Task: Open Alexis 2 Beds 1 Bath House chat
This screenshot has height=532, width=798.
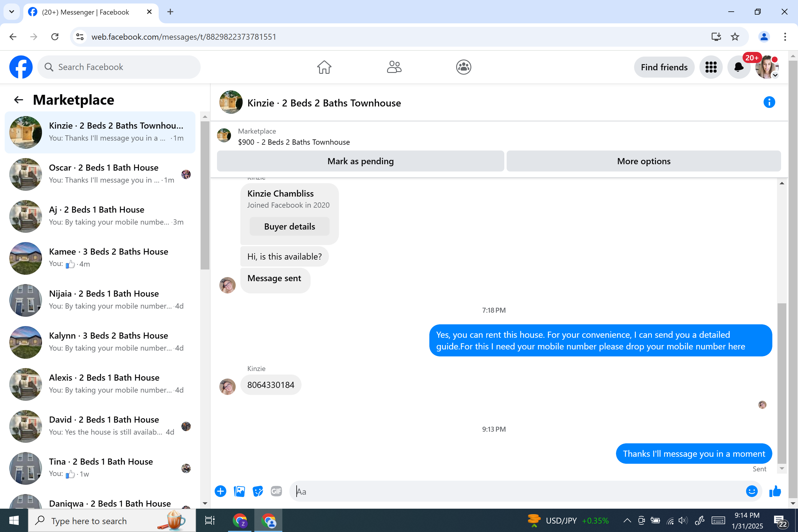Action: click(x=100, y=384)
